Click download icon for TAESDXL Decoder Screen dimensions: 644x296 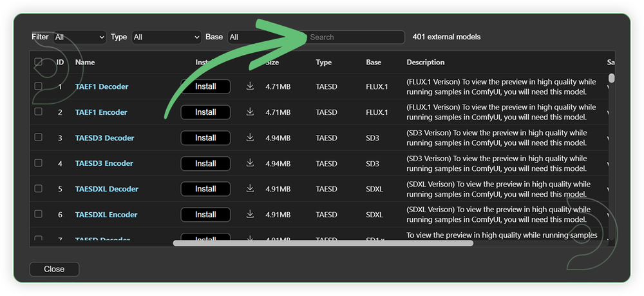pyautogui.click(x=250, y=189)
